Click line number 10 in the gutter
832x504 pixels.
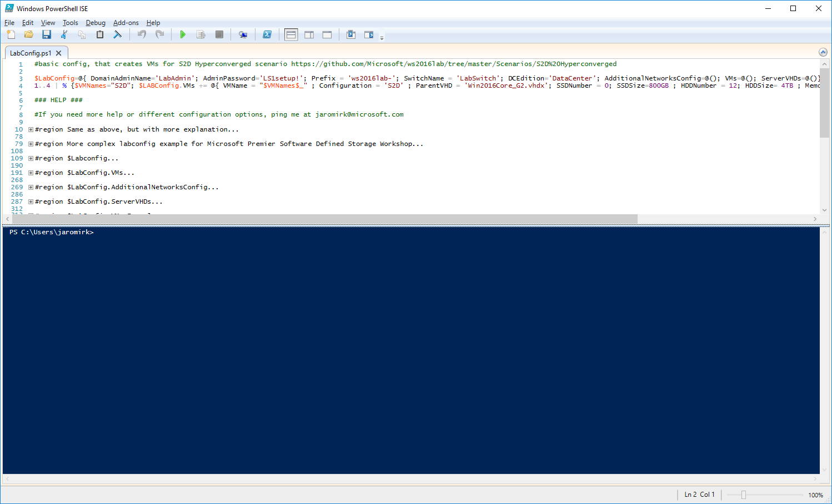coord(19,129)
